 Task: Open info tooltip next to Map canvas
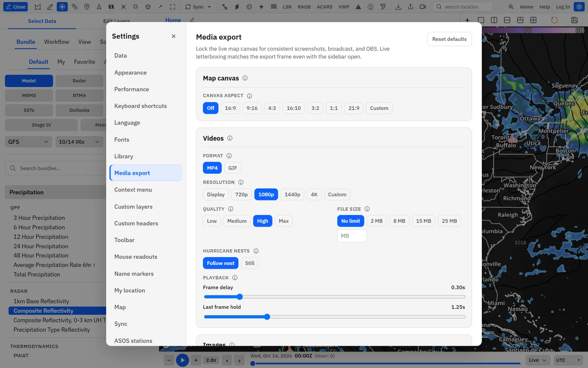pos(245,78)
